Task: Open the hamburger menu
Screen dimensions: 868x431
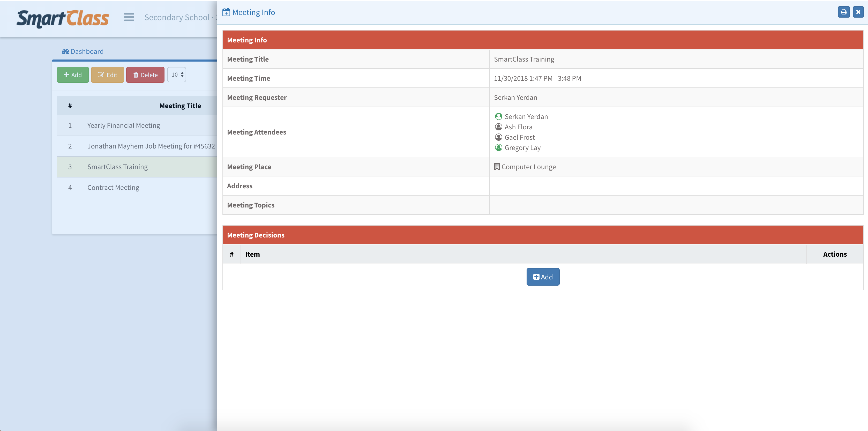Action: click(129, 17)
